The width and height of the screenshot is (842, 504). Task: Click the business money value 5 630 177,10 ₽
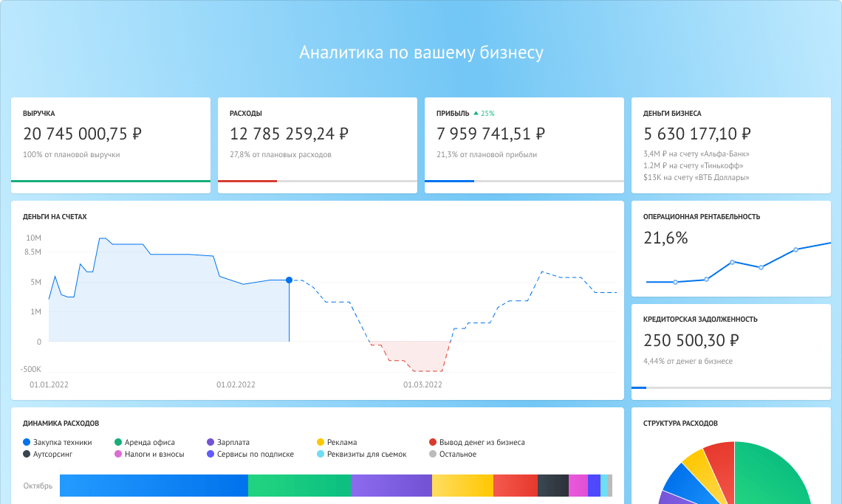coord(697,134)
